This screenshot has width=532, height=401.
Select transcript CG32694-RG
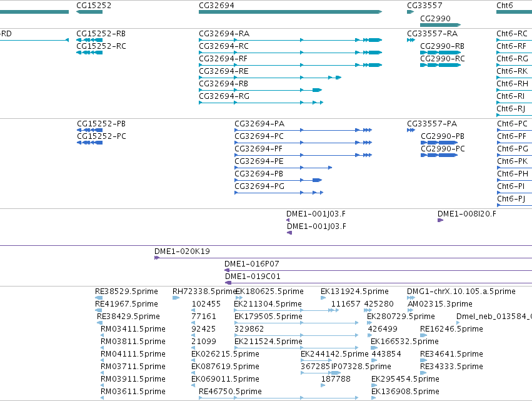pos(224,96)
